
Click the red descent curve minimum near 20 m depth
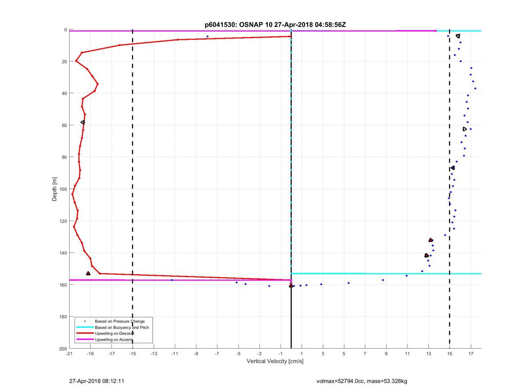[76, 61]
